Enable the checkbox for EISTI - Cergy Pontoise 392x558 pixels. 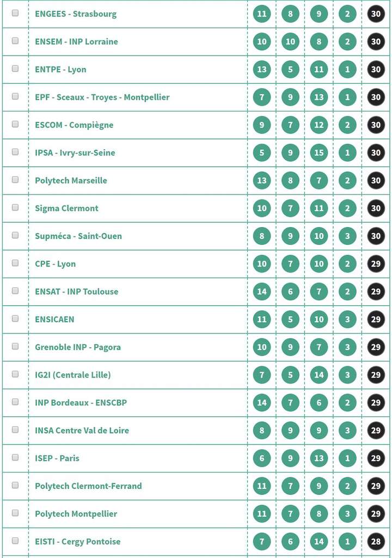tap(15, 541)
